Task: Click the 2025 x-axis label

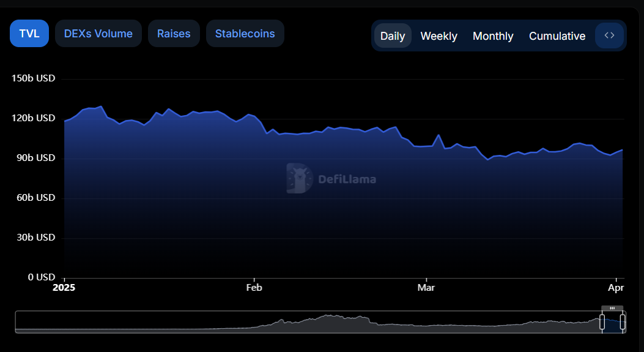Action: [x=64, y=288]
